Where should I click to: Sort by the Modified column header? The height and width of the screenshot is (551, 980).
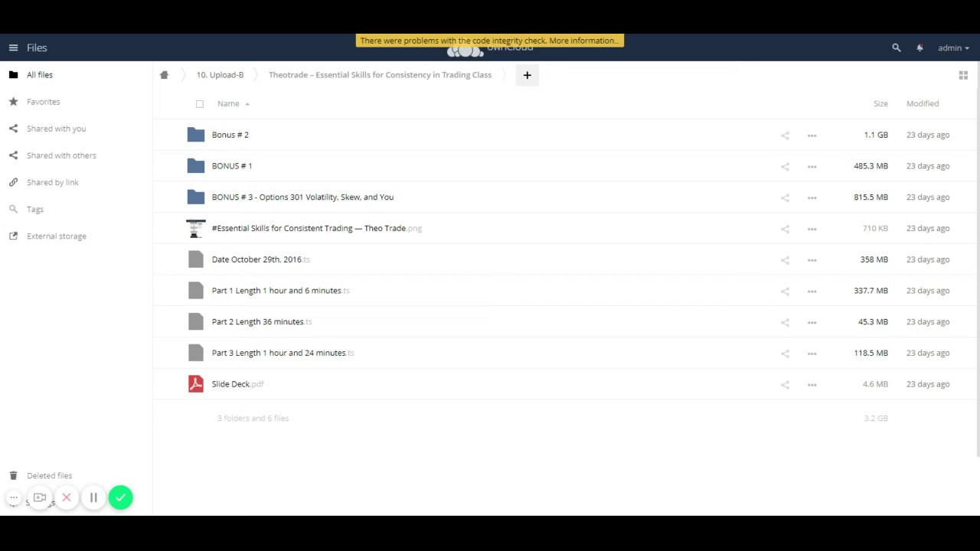point(923,103)
